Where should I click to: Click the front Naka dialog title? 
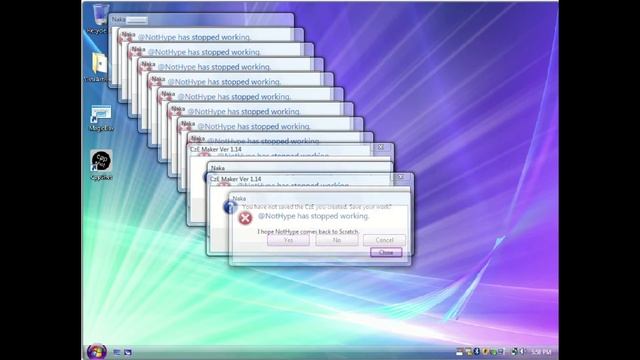pos(239,198)
